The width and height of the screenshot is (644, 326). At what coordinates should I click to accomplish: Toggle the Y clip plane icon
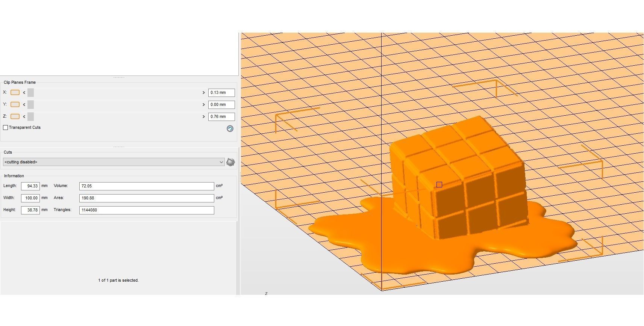click(15, 104)
